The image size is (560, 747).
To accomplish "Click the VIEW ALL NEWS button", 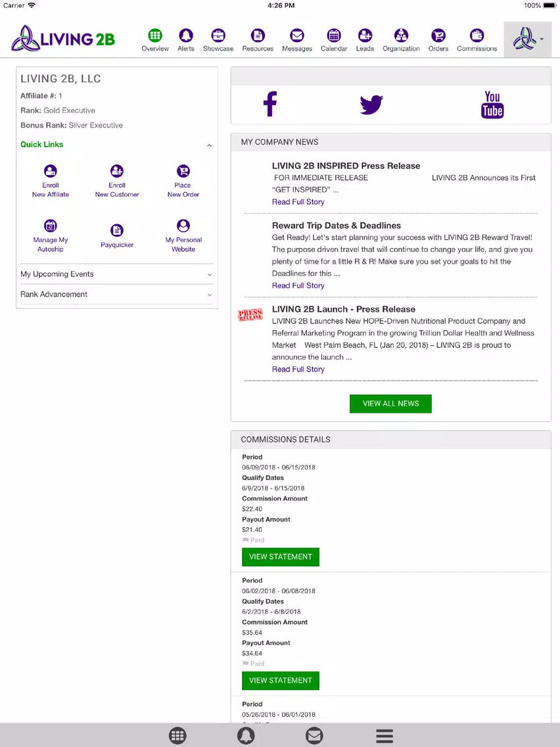I will tap(390, 404).
